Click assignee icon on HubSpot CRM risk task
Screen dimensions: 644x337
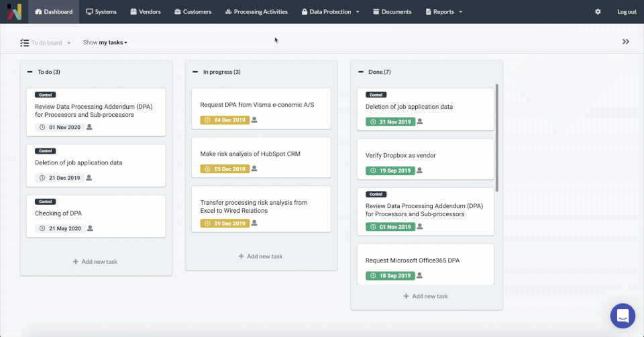point(254,168)
